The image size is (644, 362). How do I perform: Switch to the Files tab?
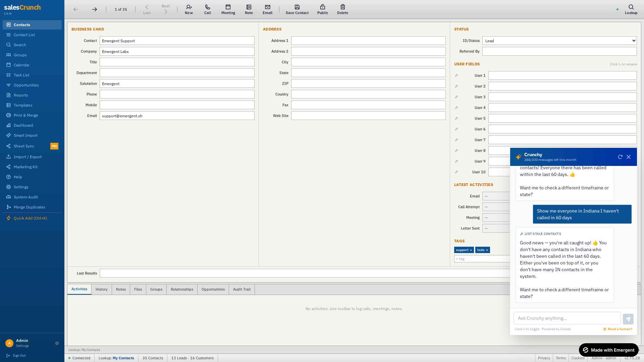click(138, 289)
